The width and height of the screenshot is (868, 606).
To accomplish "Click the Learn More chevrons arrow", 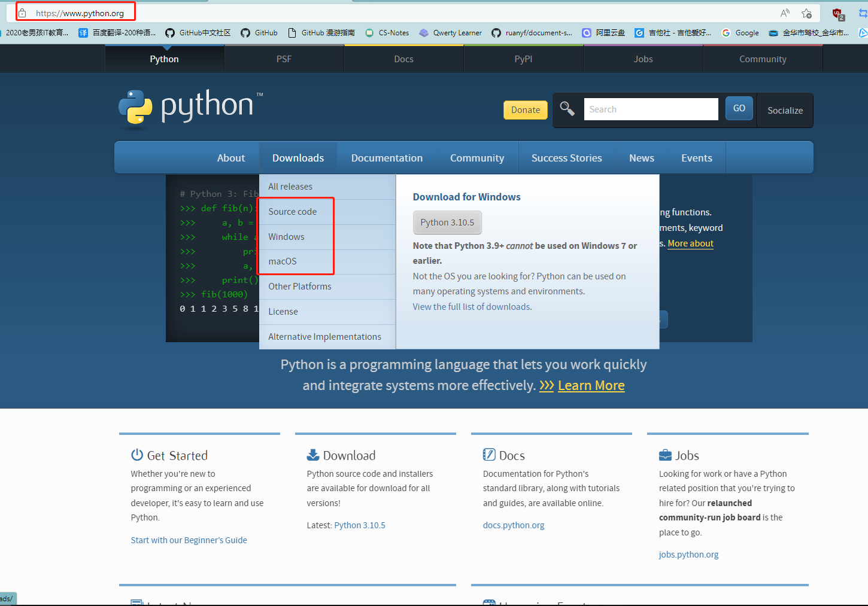I will coord(547,386).
